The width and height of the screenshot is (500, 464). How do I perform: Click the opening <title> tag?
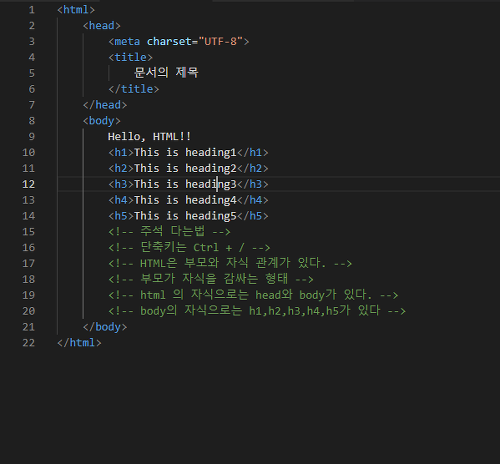pos(130,57)
